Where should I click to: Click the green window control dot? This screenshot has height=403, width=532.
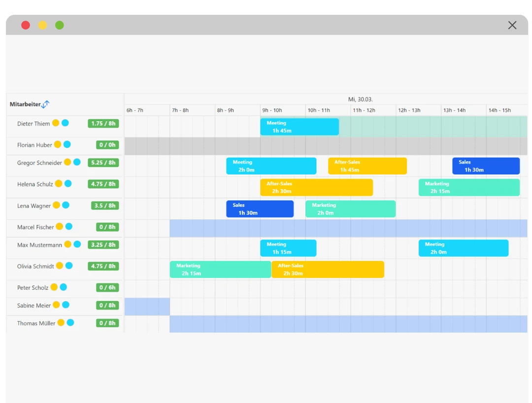point(60,25)
